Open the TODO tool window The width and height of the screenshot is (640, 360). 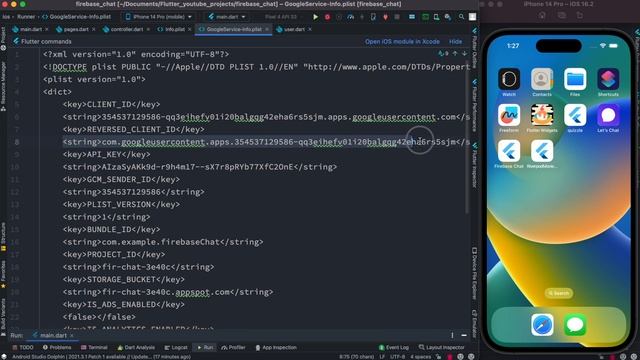coord(23,347)
